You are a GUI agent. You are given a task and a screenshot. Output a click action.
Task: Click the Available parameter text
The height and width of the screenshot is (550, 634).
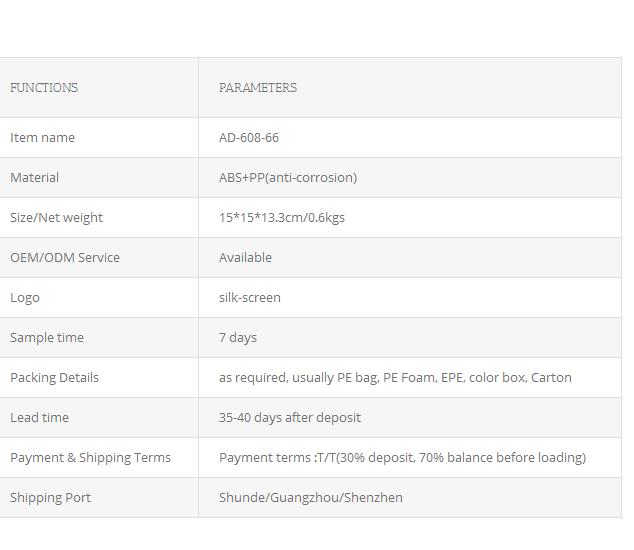[245, 258]
